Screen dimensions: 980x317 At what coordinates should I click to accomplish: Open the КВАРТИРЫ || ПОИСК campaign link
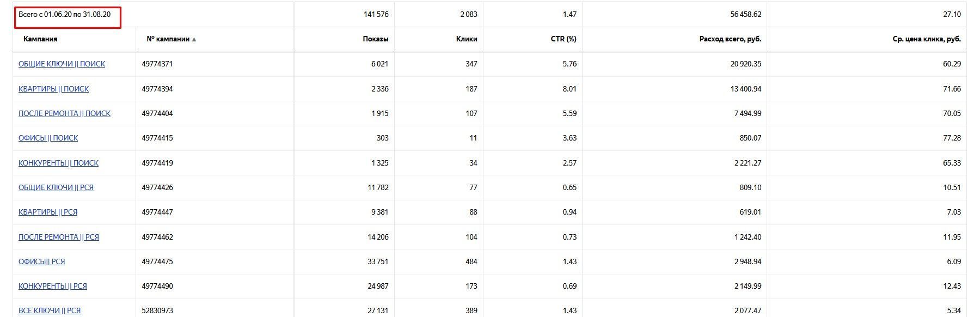point(53,89)
